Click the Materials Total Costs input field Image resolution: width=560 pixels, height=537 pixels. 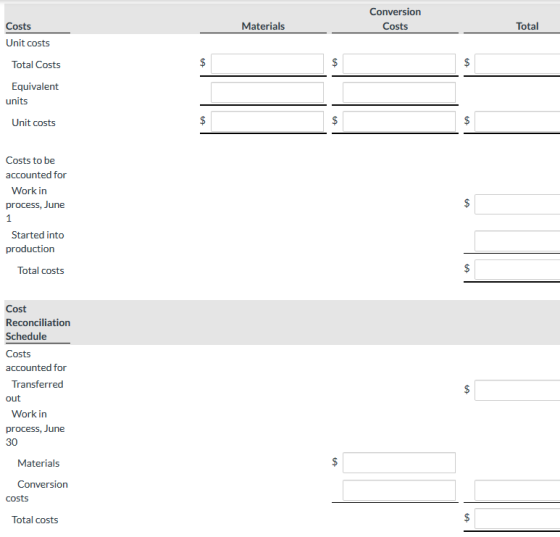coord(267,64)
